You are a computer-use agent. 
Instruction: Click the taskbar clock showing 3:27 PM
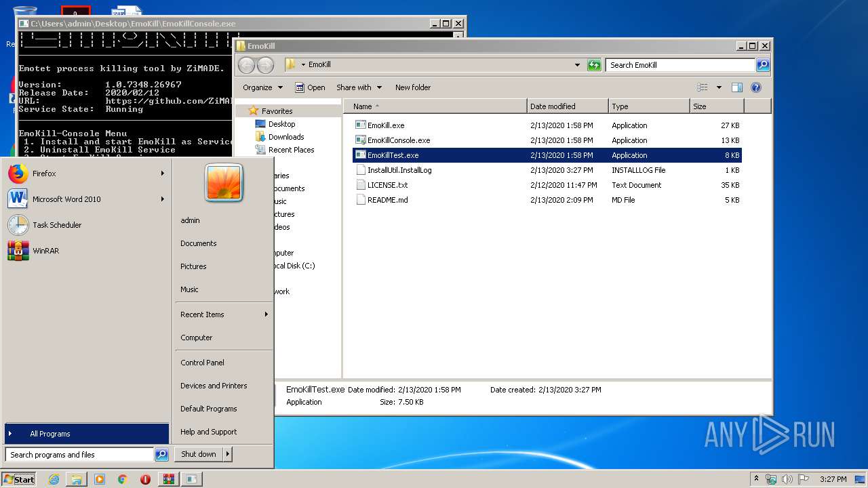click(833, 479)
